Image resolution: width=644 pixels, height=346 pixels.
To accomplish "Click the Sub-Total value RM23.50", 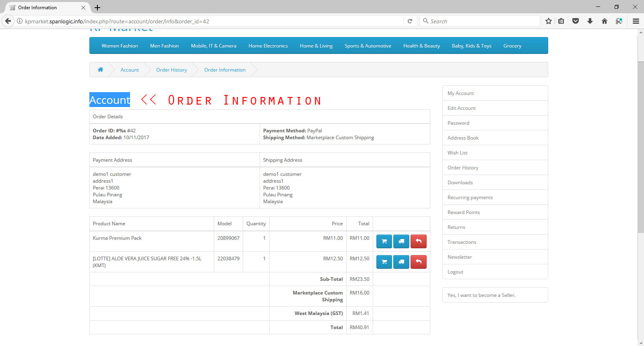I will [359, 279].
